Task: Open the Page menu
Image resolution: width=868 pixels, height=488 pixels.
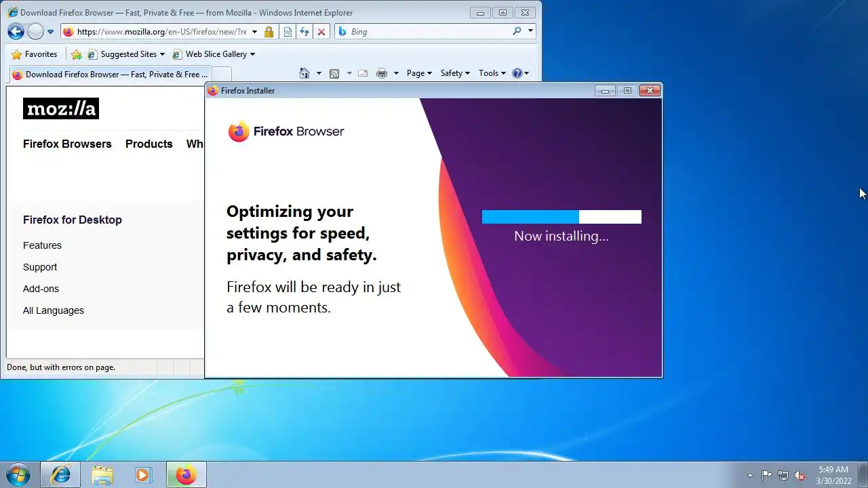Action: 419,73
